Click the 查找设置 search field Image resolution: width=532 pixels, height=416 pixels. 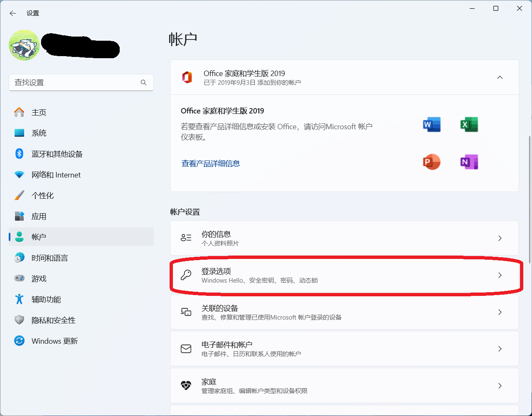point(81,82)
